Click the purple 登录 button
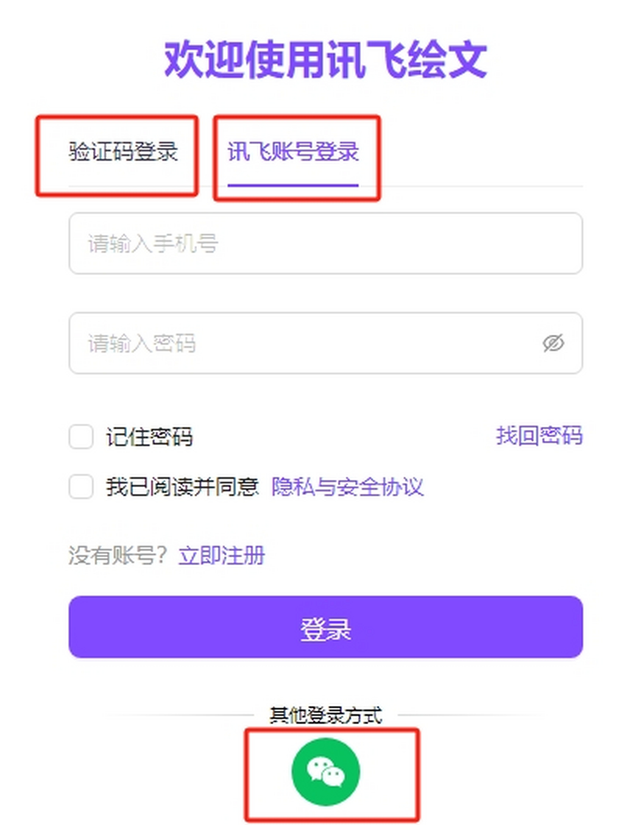 [x=326, y=627]
